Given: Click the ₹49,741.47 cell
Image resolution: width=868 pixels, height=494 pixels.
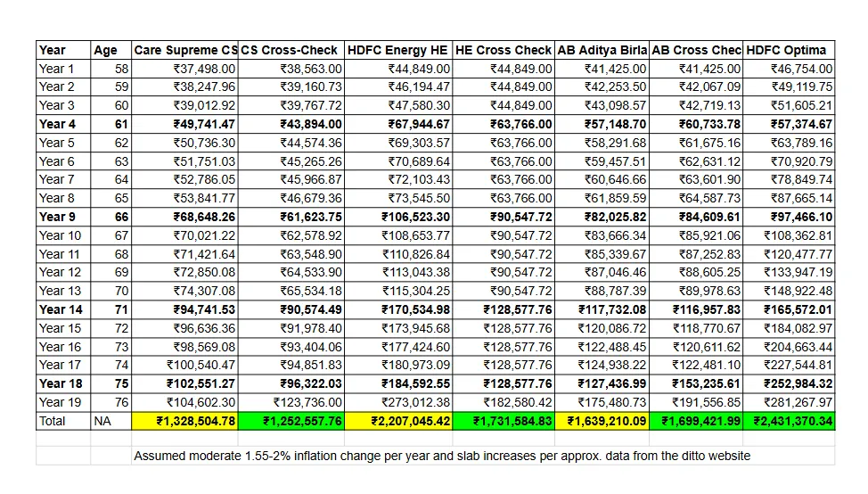Looking at the screenshot, I should point(184,124).
